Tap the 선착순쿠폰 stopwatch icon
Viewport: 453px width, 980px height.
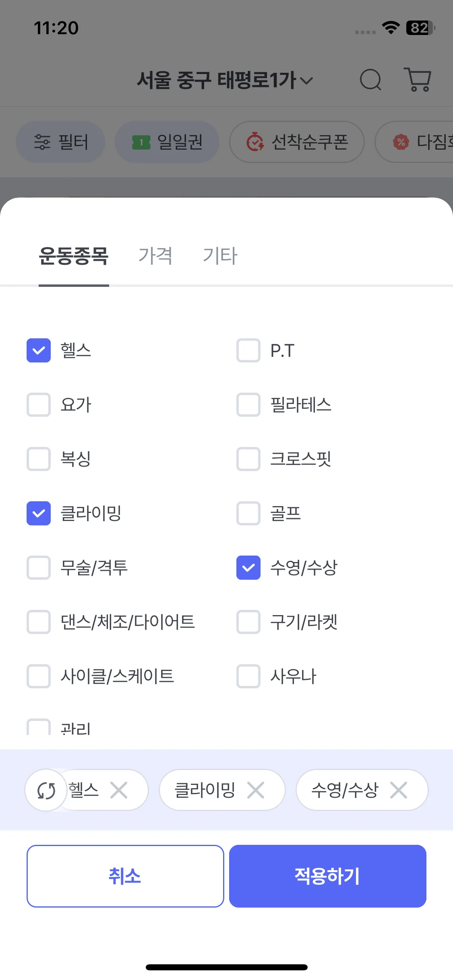pyautogui.click(x=255, y=142)
